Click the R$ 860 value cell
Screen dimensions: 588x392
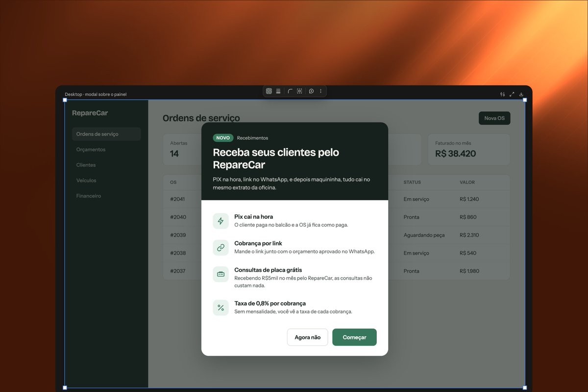tap(468, 217)
